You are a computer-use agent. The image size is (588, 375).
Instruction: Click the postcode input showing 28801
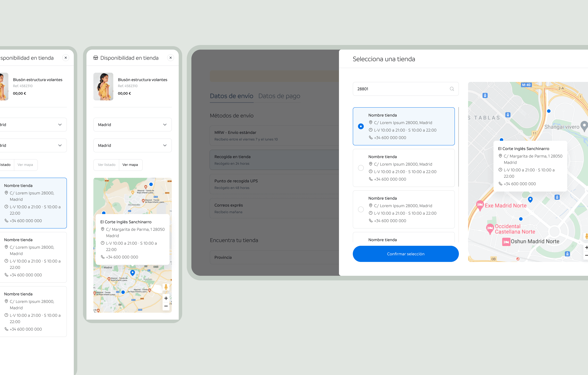401,89
